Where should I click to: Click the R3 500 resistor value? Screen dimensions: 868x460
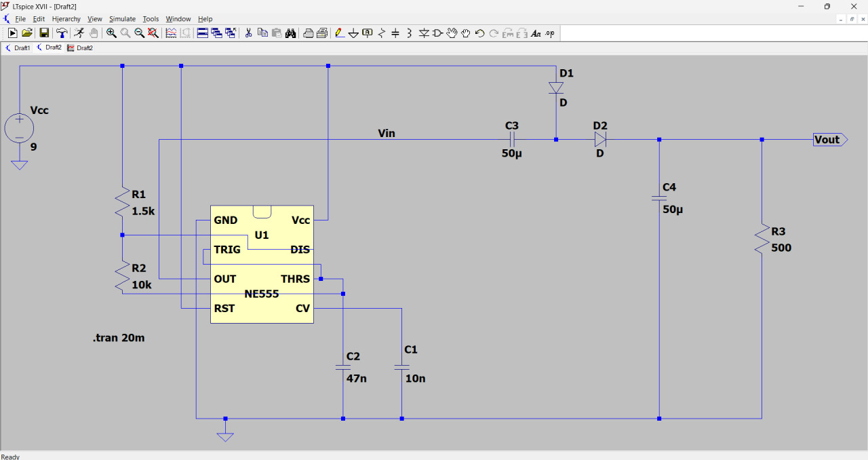781,248
